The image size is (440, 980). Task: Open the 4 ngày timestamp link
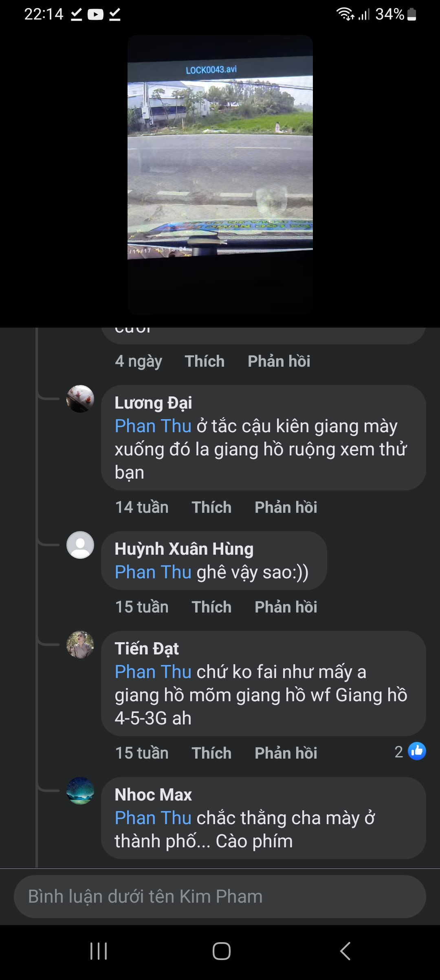(x=139, y=361)
